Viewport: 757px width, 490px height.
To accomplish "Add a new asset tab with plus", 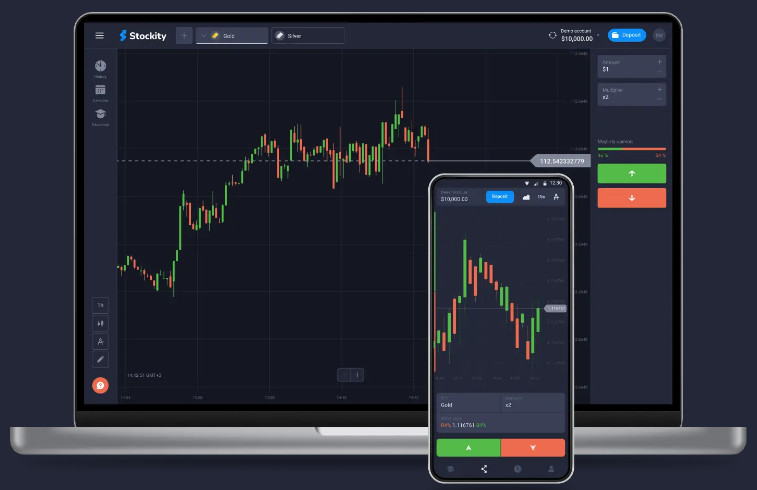I will (x=184, y=36).
